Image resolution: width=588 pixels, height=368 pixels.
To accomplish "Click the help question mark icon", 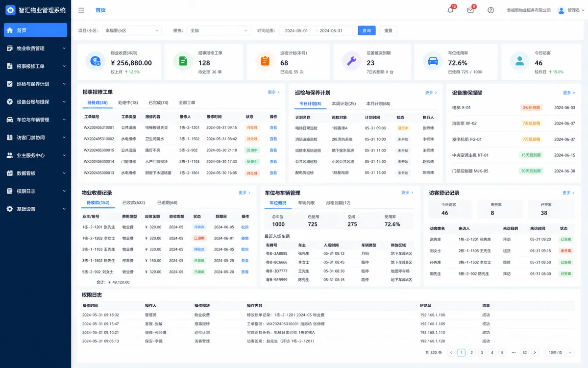I will (x=490, y=10).
